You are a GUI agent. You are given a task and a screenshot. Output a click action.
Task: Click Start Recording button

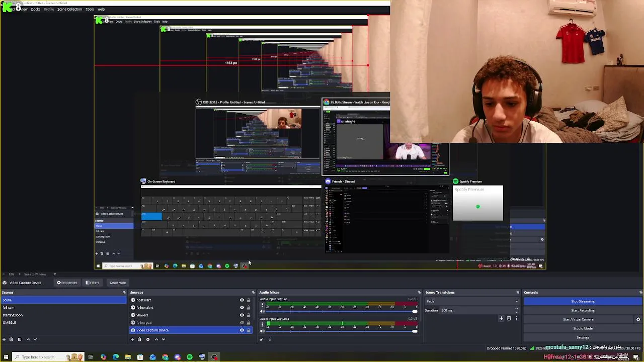point(583,310)
